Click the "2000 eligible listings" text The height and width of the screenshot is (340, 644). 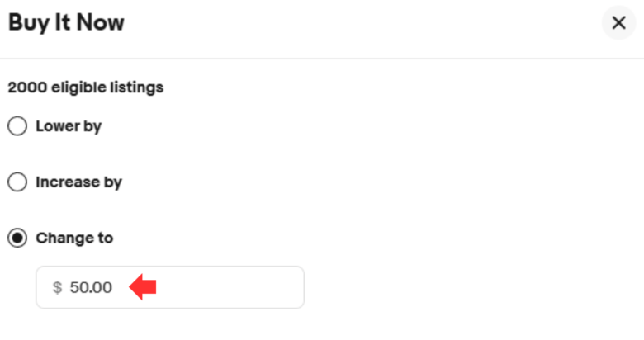[x=85, y=87]
